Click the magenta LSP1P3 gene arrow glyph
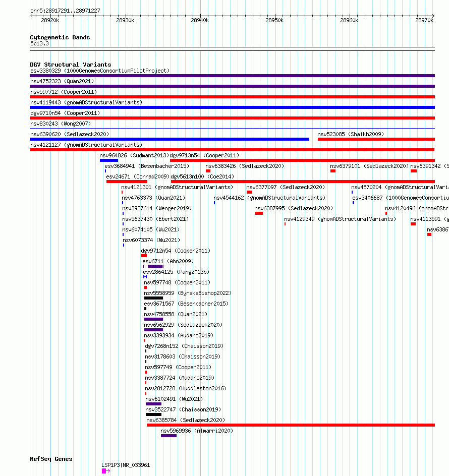 click(106, 471)
